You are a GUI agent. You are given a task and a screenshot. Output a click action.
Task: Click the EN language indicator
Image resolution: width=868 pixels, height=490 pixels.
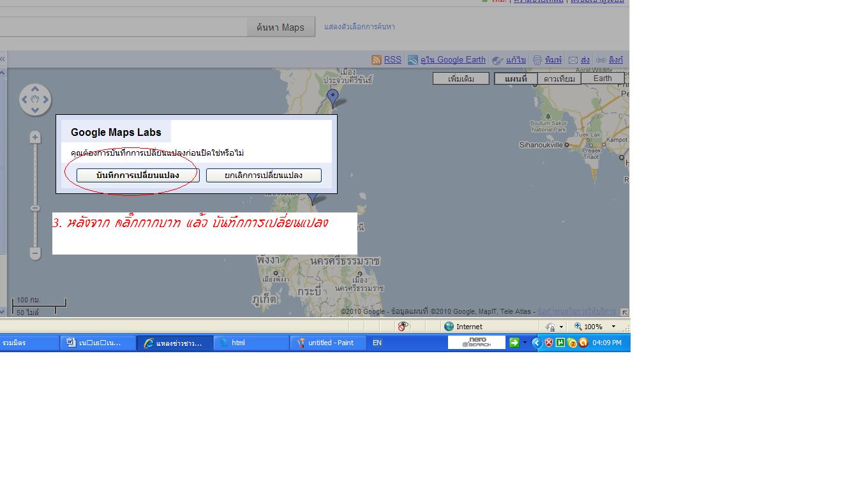point(377,343)
